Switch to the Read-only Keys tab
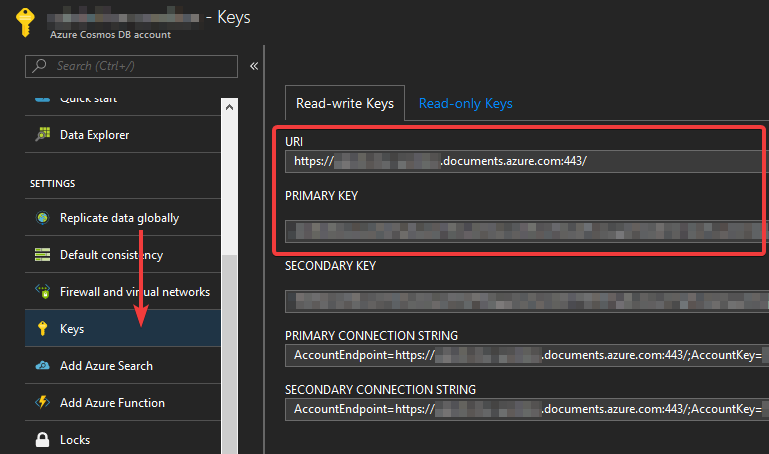This screenshot has height=454, width=769. (465, 103)
